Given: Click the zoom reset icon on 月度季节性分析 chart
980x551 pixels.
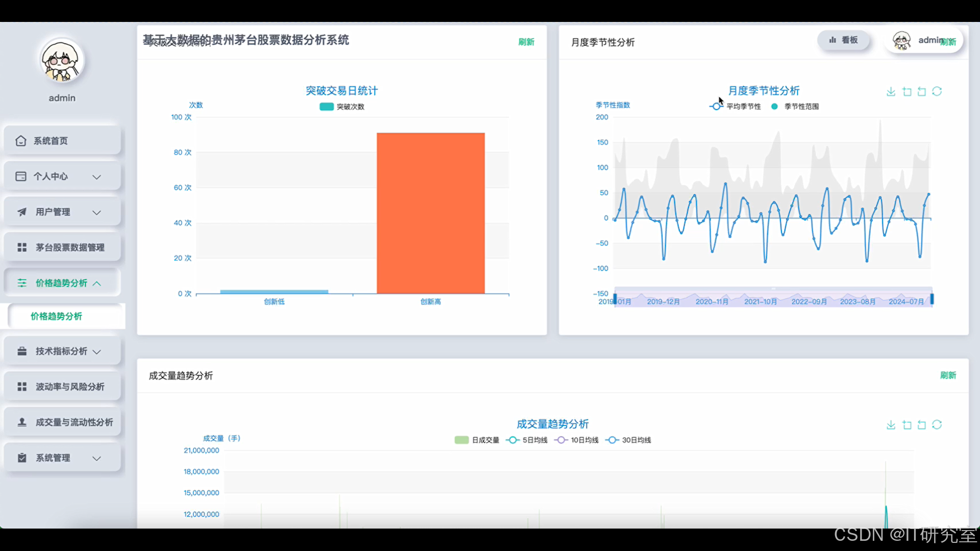Looking at the screenshot, I should (x=922, y=91).
